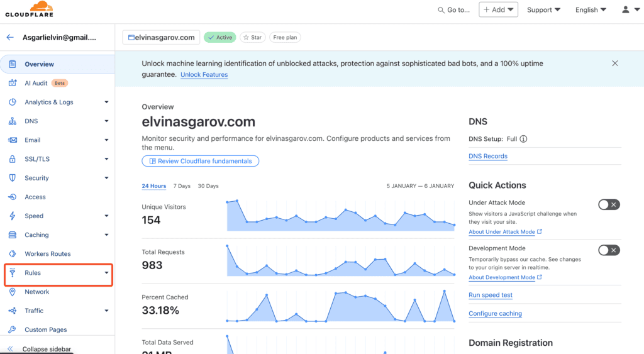Click the DNS network tree icon
Image resolution: width=644 pixels, height=354 pixels.
tap(13, 121)
